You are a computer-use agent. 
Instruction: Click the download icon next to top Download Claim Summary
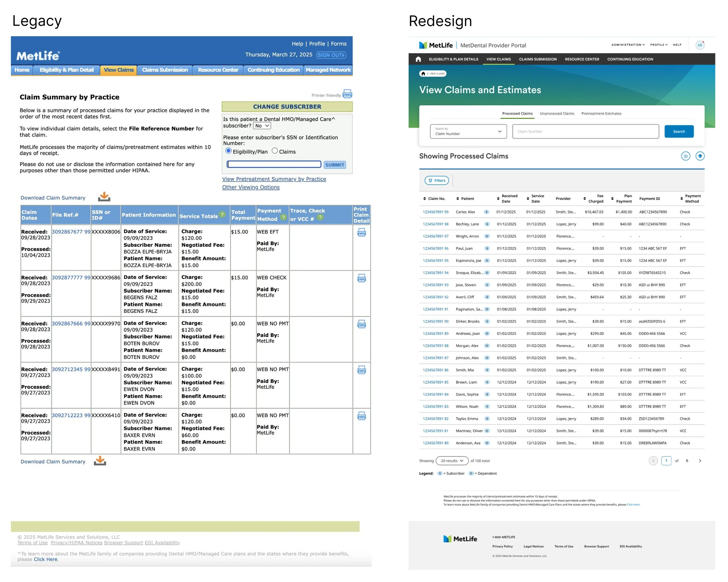pyautogui.click(x=104, y=197)
